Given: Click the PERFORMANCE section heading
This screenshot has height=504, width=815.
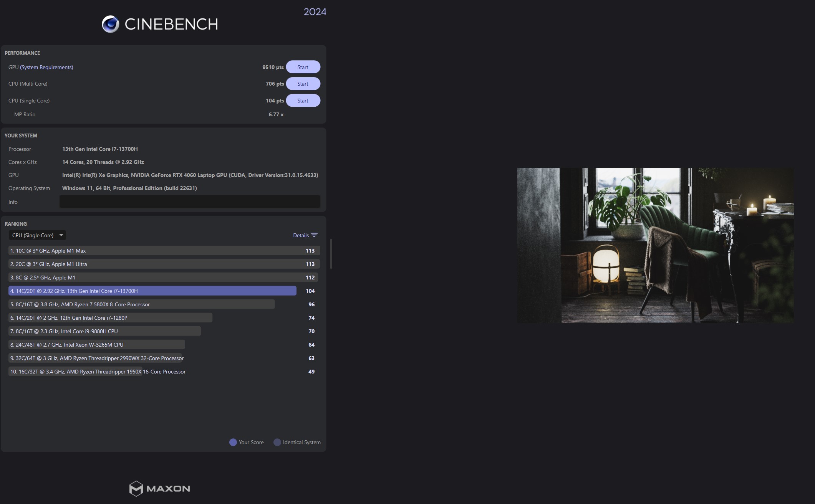Looking at the screenshot, I should [x=22, y=53].
